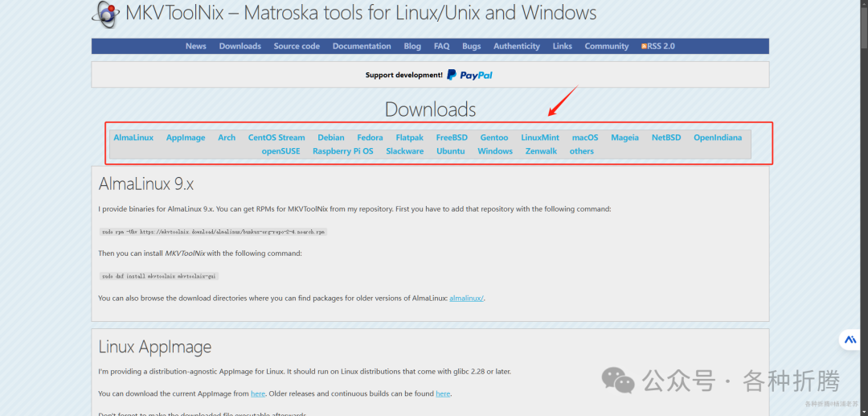Open the Links navigation item
Screen dimensions: 868x416
563,46
